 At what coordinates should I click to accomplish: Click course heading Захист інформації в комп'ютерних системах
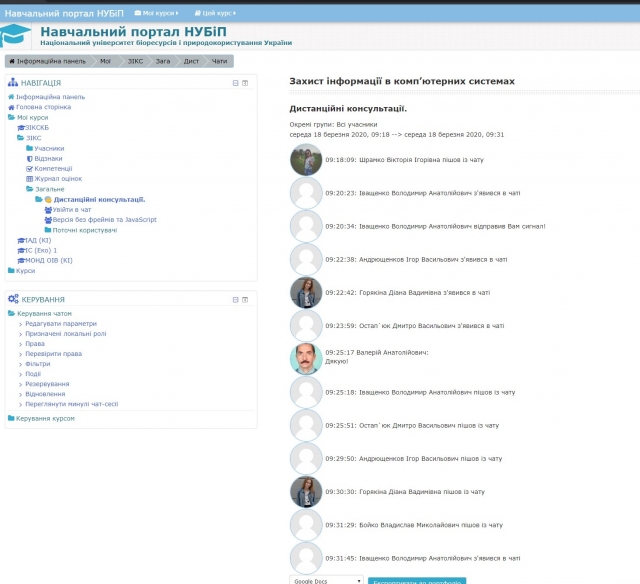click(402, 81)
